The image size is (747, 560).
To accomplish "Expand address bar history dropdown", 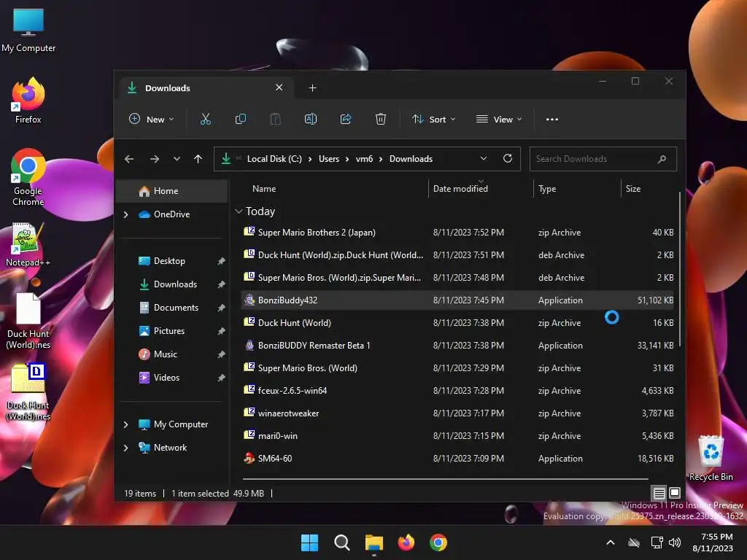I will (484, 158).
